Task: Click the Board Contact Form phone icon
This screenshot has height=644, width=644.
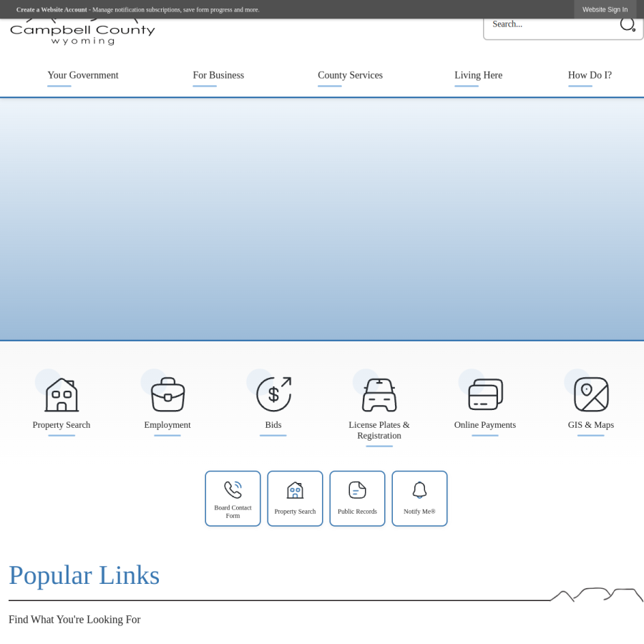Action: (233, 489)
